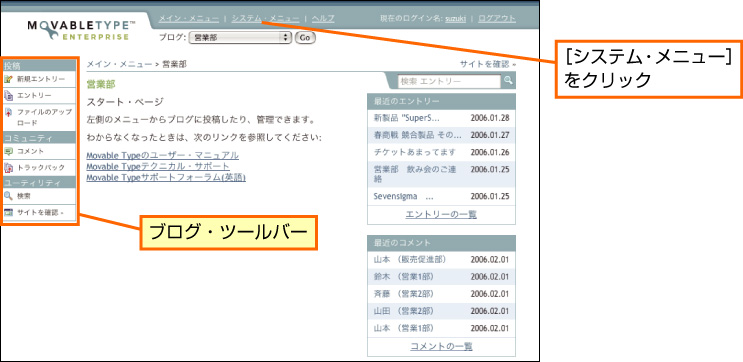Screen dimensions: 743x362
Task: Click the 最近のエントリー panel header
Action: (441, 101)
